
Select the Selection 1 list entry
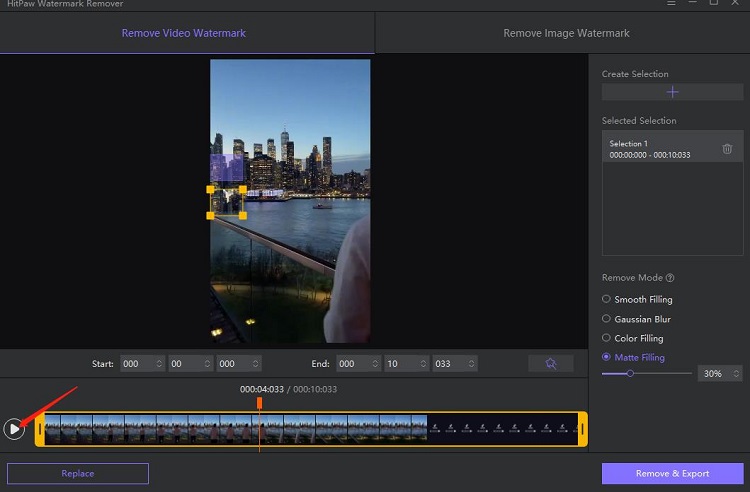pyautogui.click(x=672, y=149)
